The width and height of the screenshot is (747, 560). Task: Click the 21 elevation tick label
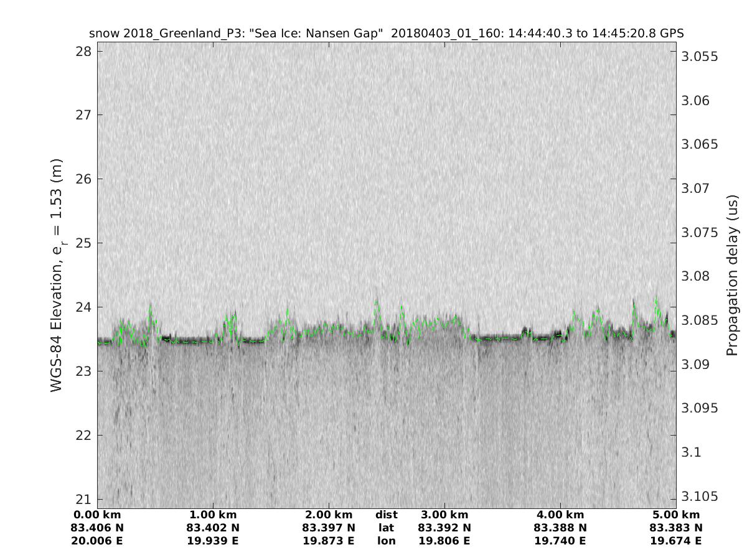point(82,499)
